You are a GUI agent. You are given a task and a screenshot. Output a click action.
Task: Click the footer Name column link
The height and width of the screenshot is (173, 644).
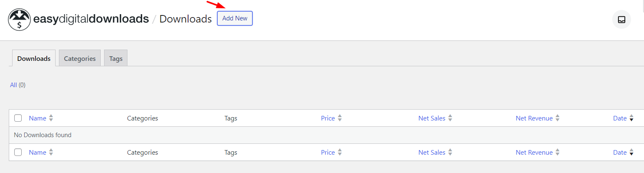[x=37, y=153]
